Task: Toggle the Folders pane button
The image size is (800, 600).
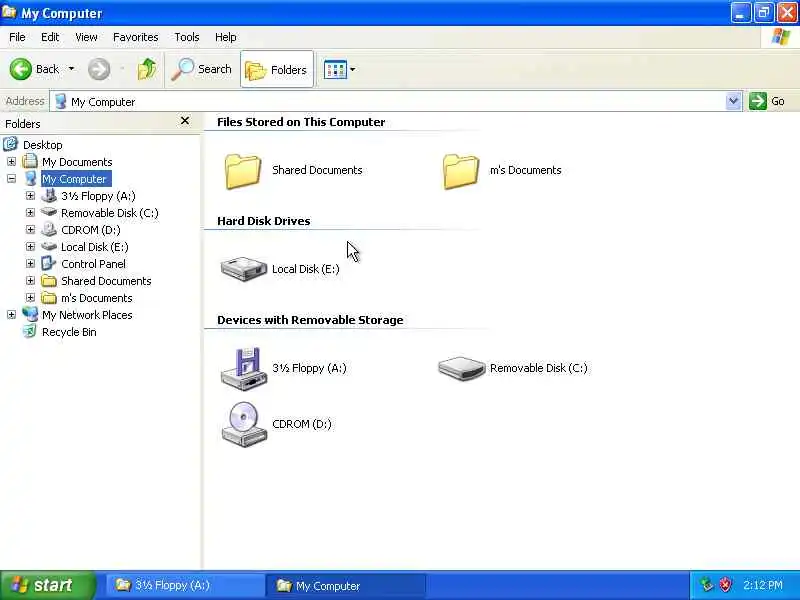Action: tap(277, 69)
